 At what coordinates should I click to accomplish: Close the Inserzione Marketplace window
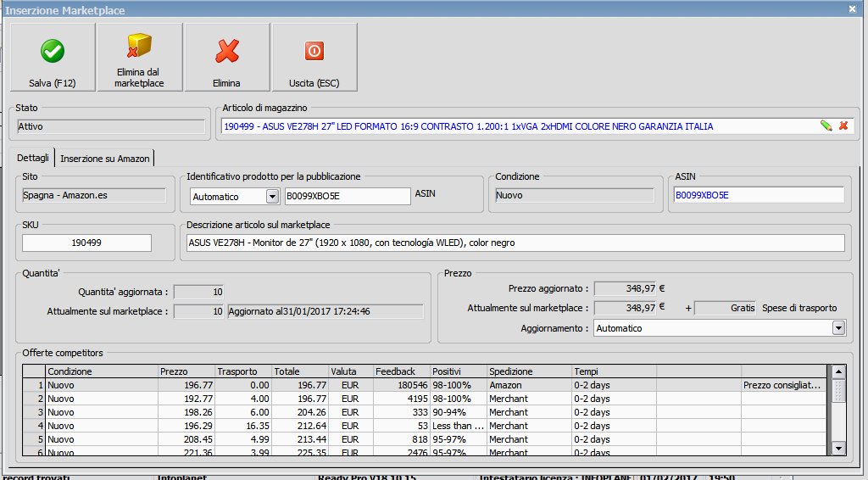point(852,8)
